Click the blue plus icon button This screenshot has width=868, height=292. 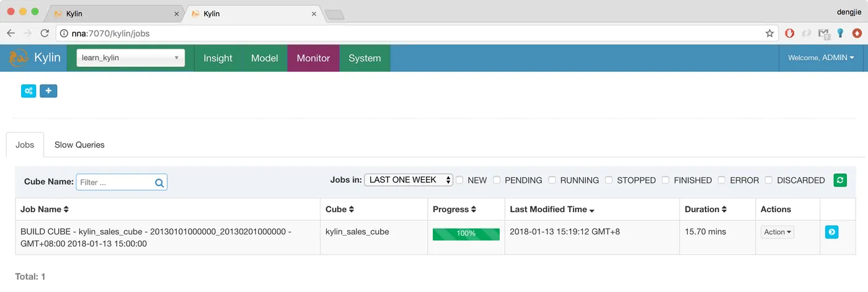[x=48, y=91]
